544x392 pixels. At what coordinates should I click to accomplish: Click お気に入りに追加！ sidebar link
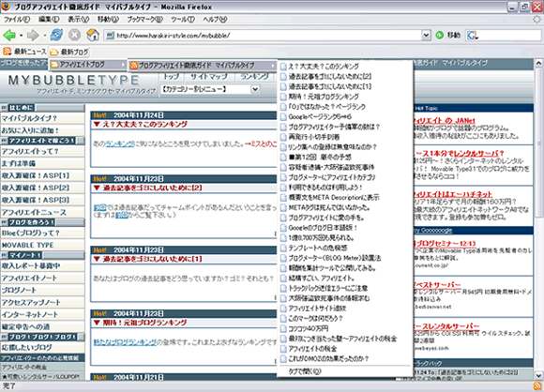pos(31,130)
